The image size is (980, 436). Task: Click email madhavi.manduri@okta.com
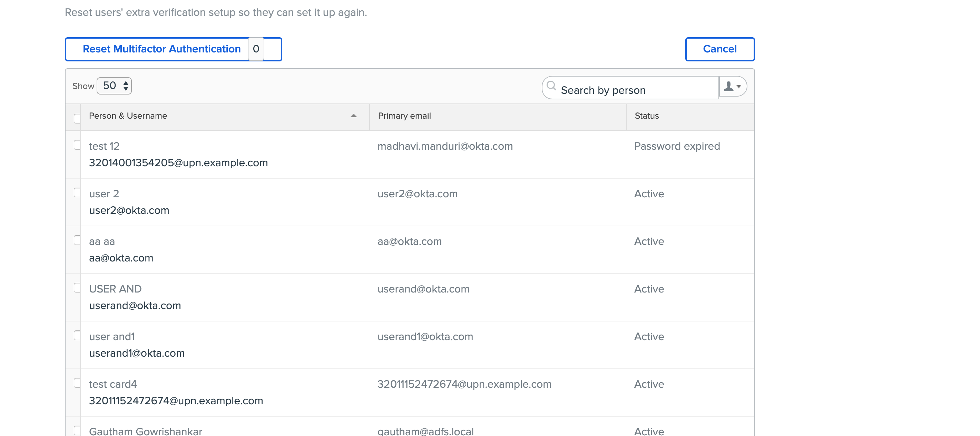coord(445,146)
